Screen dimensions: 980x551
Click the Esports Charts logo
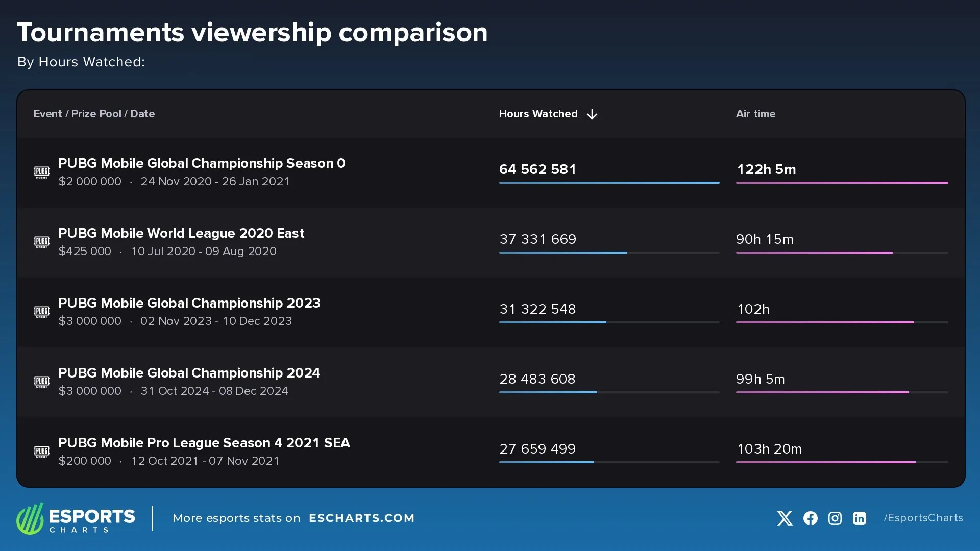click(x=76, y=518)
